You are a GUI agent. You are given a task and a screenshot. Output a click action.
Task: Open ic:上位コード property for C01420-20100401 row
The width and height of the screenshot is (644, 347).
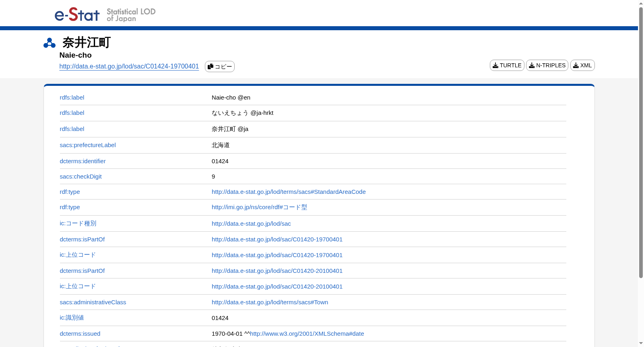click(78, 286)
